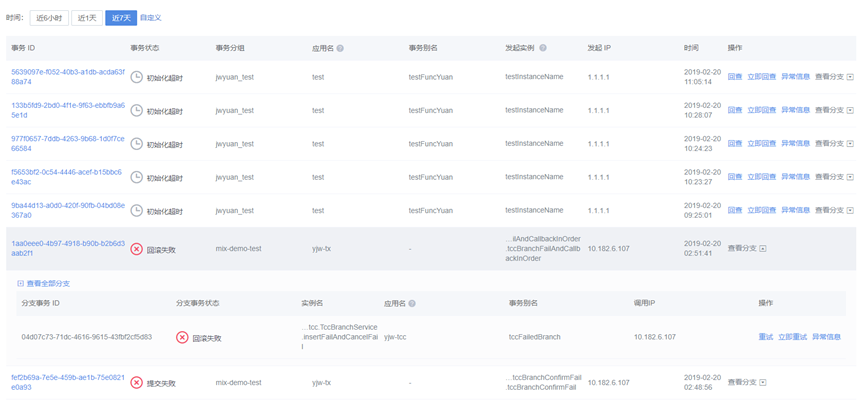Click the clock status icon in first row
865x401 pixels.
pyautogui.click(x=137, y=77)
